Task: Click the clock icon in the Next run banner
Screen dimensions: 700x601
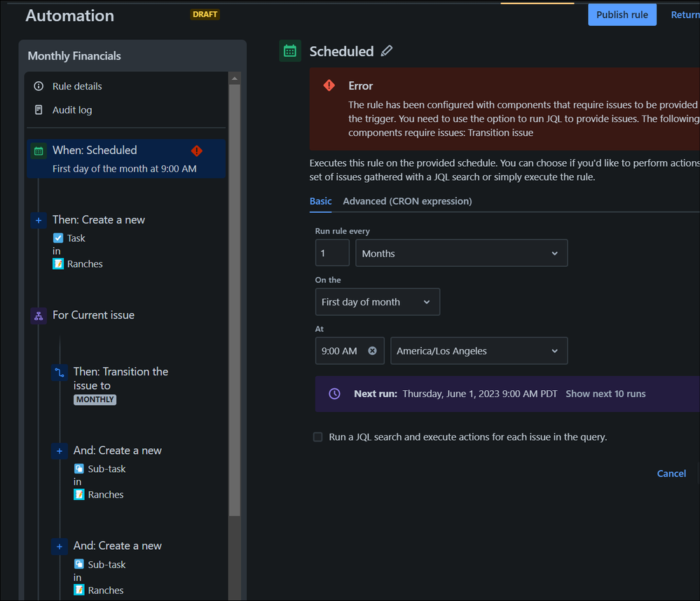Action: pyautogui.click(x=334, y=394)
